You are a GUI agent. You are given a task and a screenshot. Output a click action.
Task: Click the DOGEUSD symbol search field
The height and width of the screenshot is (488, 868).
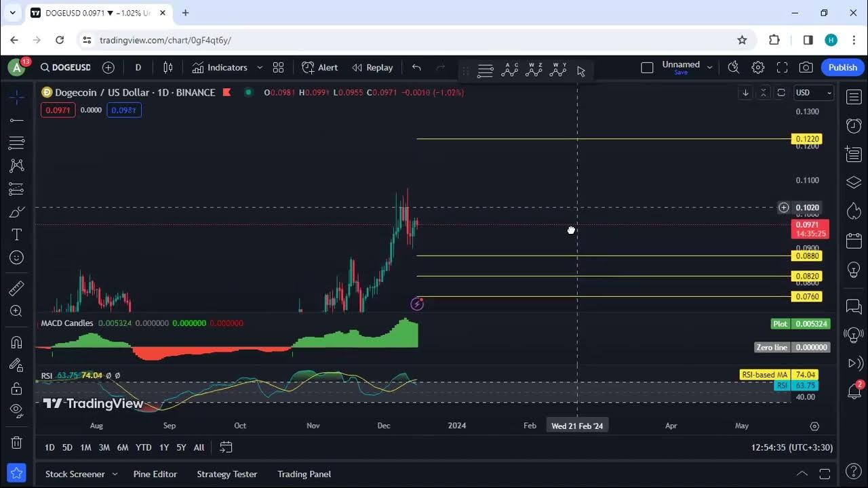click(x=66, y=68)
